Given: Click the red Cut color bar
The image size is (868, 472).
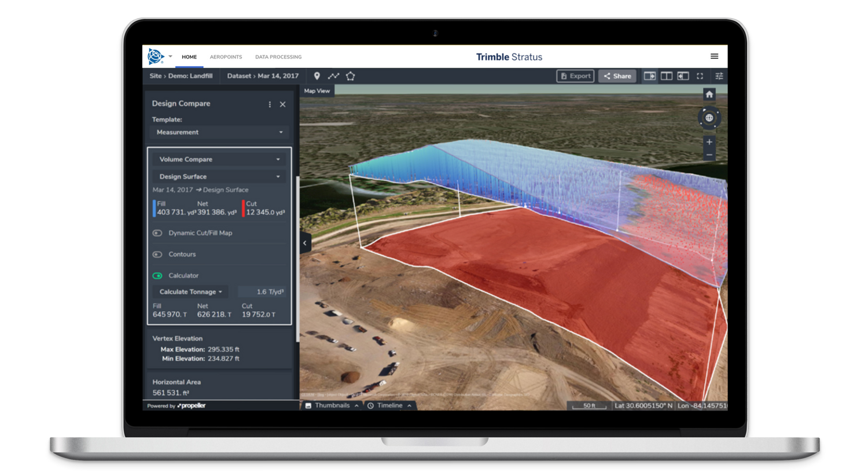Looking at the screenshot, I should (243, 208).
